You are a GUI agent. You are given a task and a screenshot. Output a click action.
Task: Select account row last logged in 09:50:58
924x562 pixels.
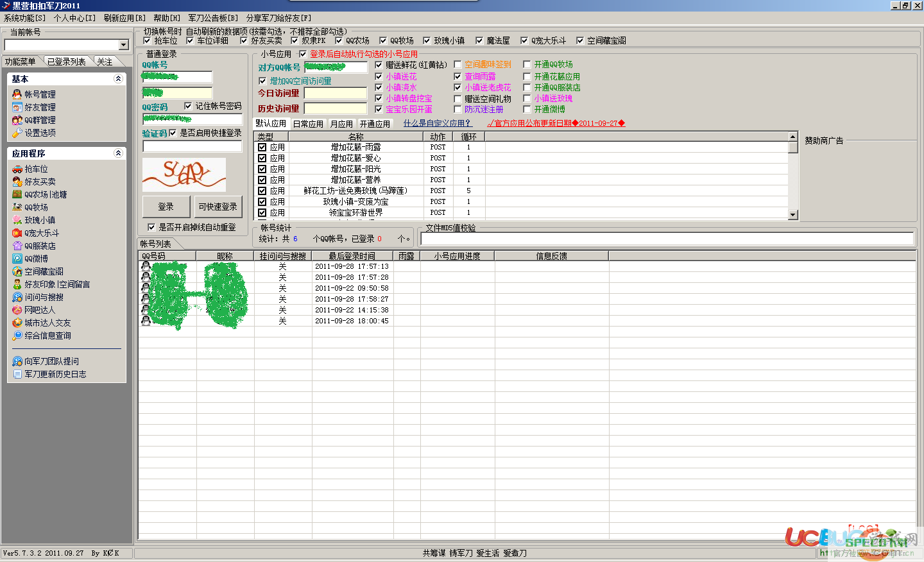[x=527, y=288]
